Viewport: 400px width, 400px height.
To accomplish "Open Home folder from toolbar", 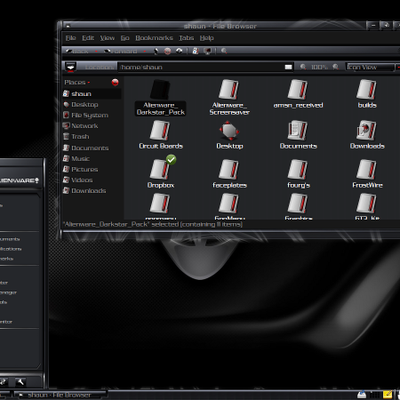I will point(195,51).
